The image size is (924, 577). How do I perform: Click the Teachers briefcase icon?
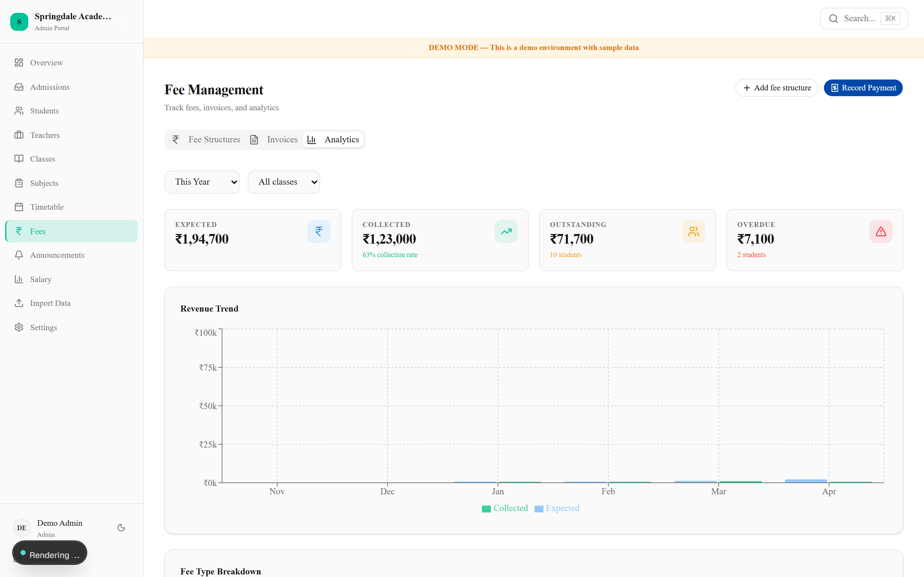pyautogui.click(x=19, y=135)
